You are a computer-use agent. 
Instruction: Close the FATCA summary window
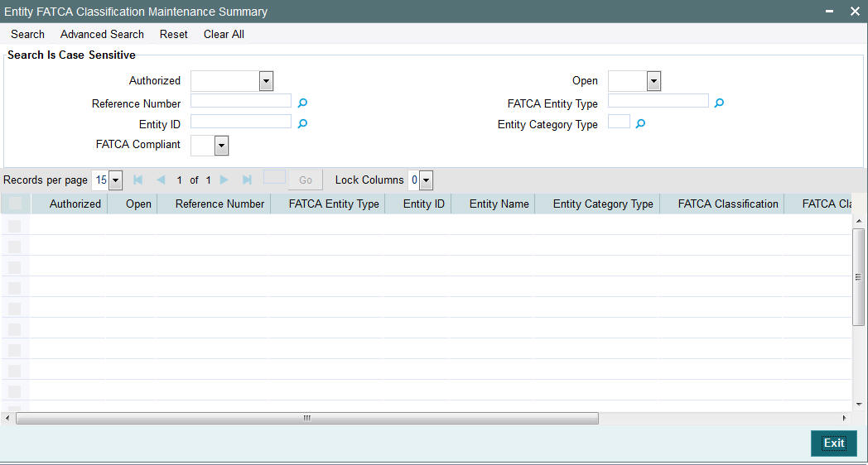point(855,11)
